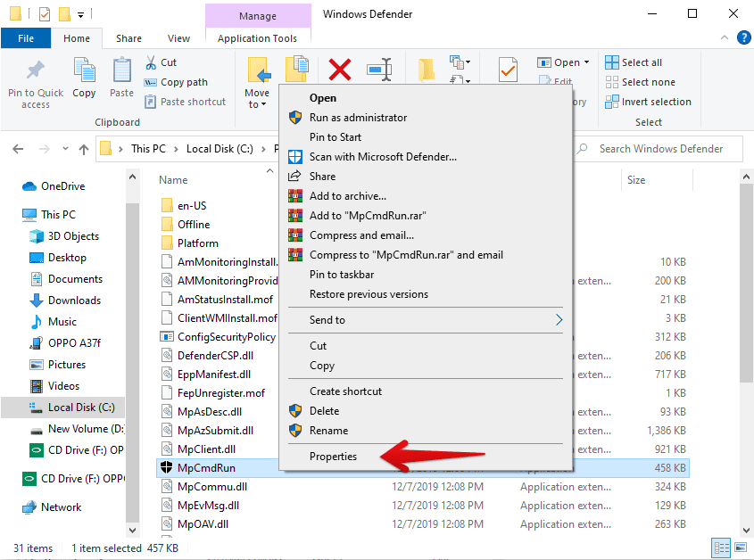Open the Help question mark icon
Image resolution: width=754 pixels, height=560 pixels.
(743, 37)
